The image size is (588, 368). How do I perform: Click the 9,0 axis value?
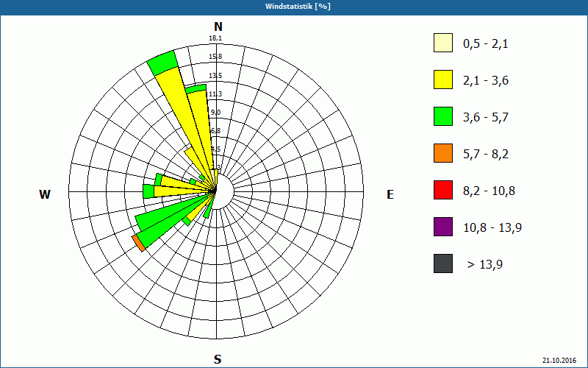click(x=215, y=113)
